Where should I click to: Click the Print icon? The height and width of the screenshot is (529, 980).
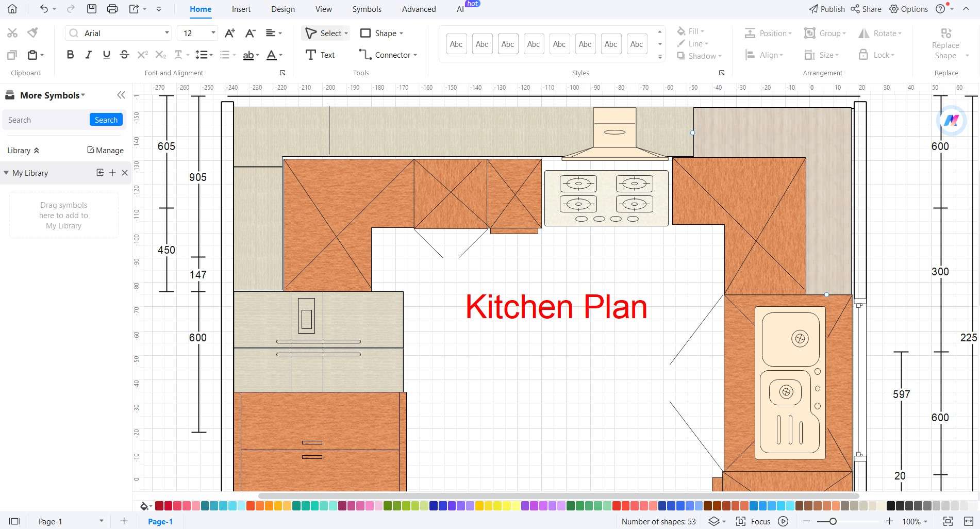click(x=112, y=9)
